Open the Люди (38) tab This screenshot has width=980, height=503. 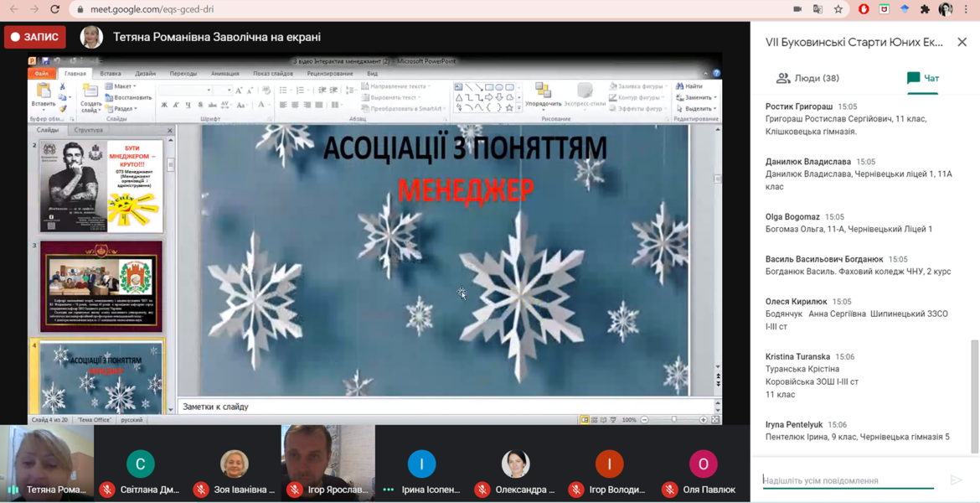coord(807,78)
